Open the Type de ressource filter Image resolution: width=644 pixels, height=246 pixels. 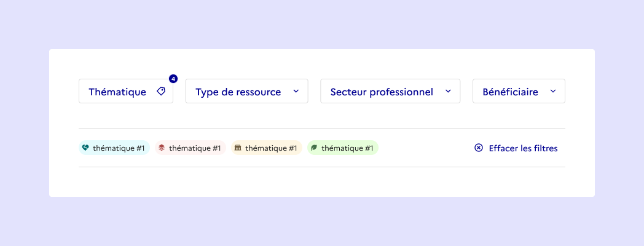click(238, 92)
